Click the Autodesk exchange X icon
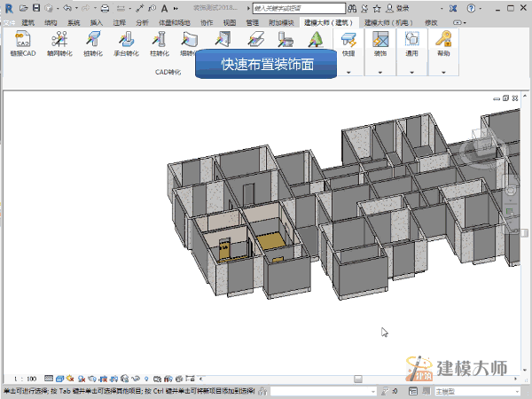Viewport: 532px width, 399px height. (x=453, y=8)
